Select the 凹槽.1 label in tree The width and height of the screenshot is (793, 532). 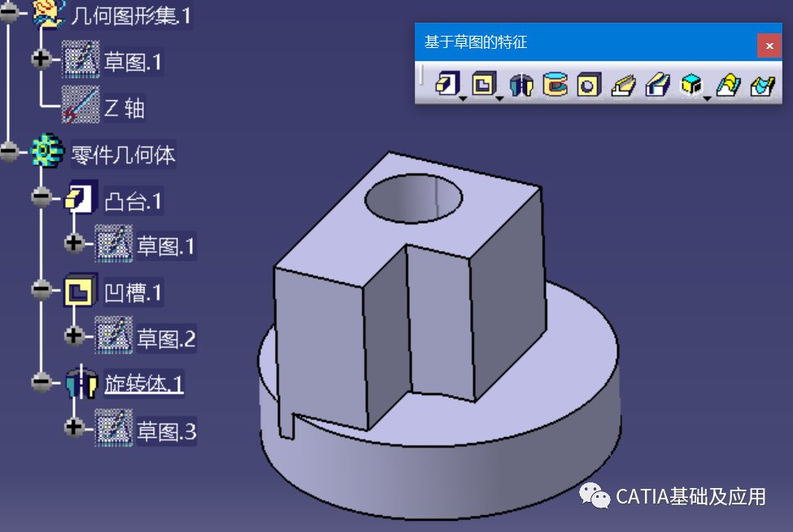[133, 293]
